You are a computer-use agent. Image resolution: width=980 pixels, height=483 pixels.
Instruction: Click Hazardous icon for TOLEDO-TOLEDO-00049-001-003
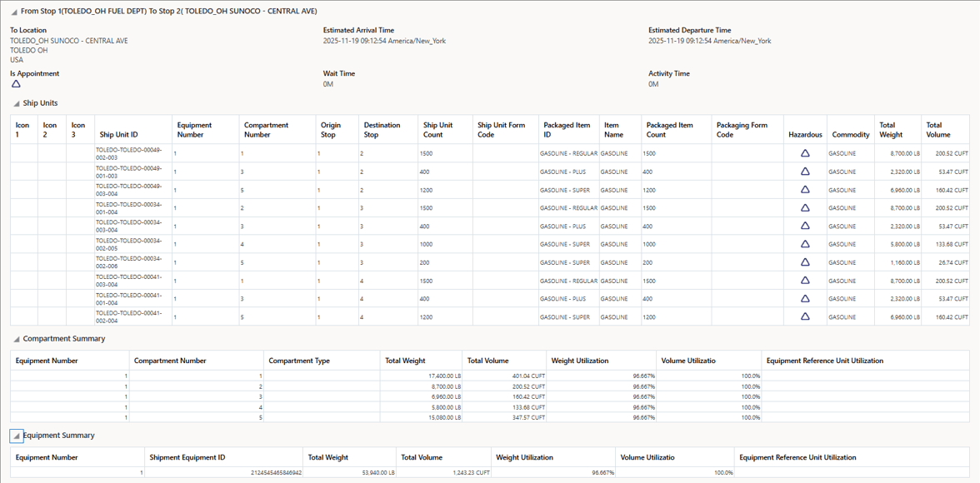click(804, 172)
